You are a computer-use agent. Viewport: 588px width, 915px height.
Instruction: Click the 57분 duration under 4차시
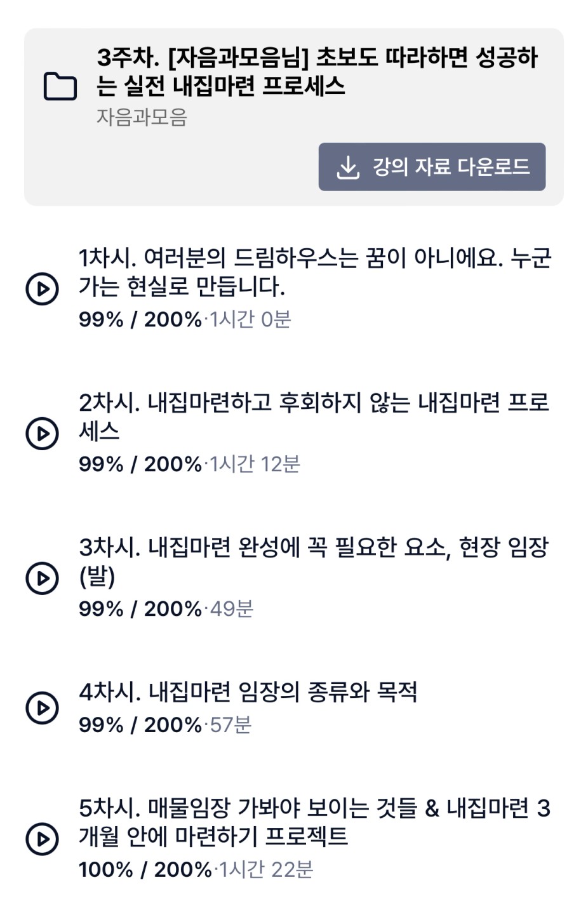point(231,725)
